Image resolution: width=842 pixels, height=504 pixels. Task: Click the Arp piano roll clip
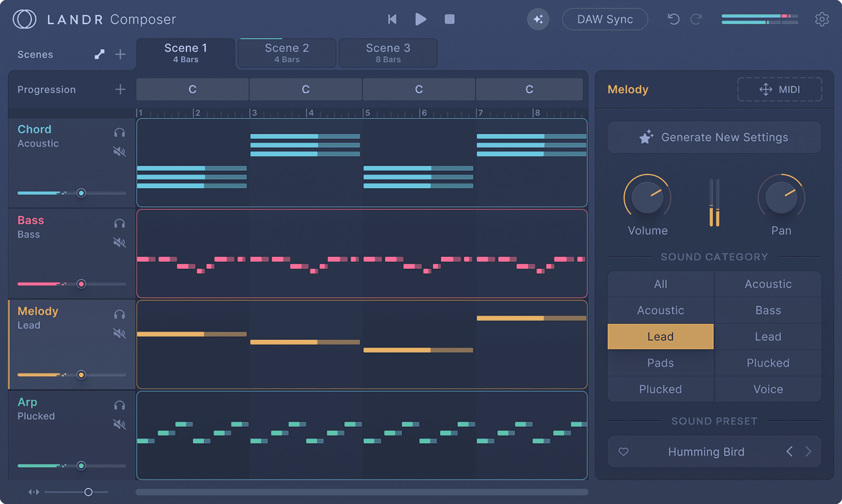(x=361, y=435)
